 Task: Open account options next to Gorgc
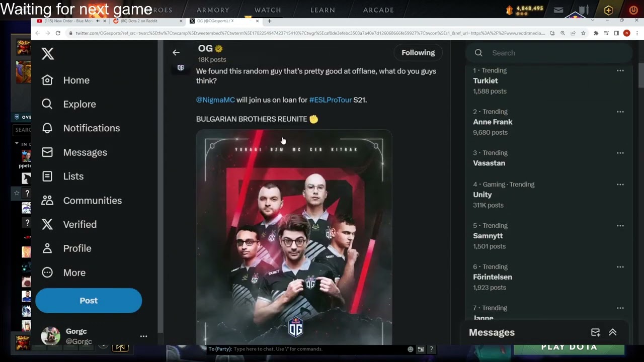(x=143, y=336)
